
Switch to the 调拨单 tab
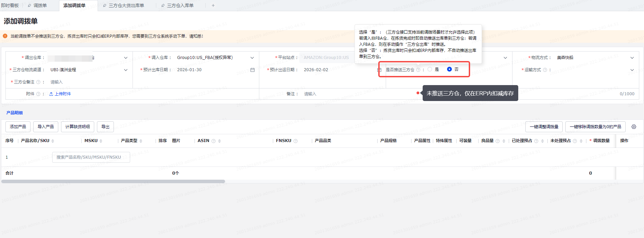point(40,5)
